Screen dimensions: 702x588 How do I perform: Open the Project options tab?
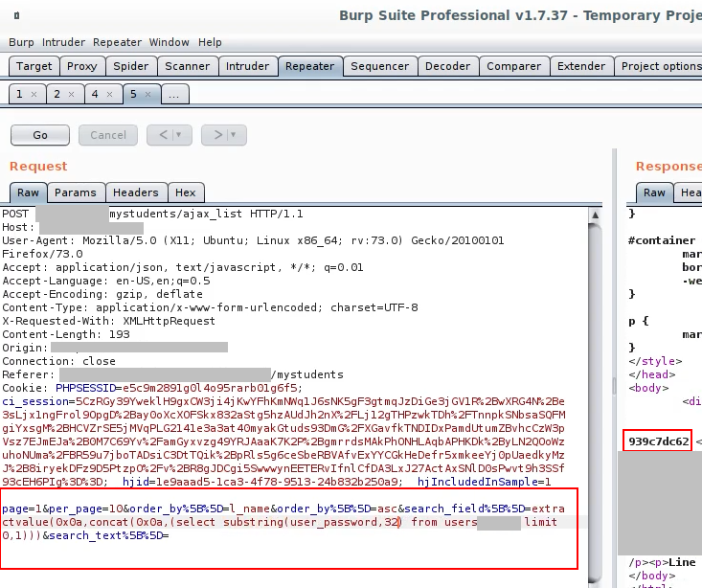659,66
